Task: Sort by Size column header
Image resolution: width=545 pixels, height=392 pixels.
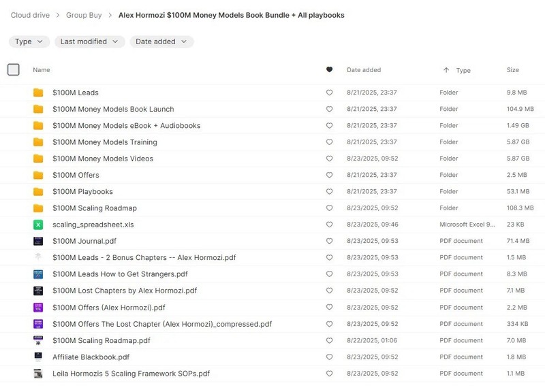Action: pos(513,70)
